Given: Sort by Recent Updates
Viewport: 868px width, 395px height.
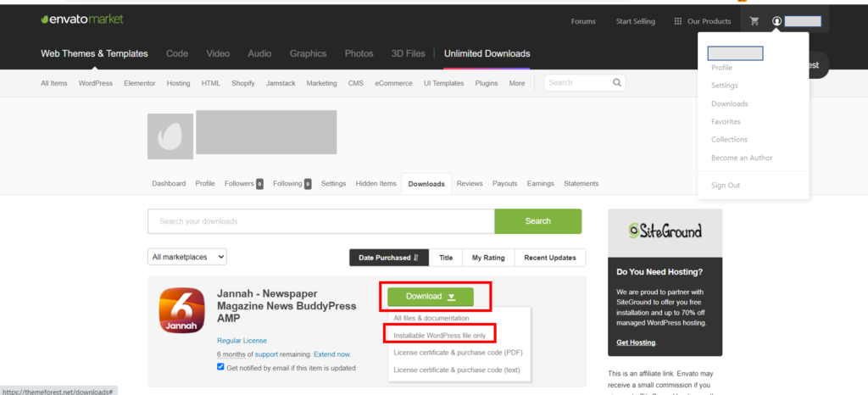Looking at the screenshot, I should pyautogui.click(x=549, y=258).
